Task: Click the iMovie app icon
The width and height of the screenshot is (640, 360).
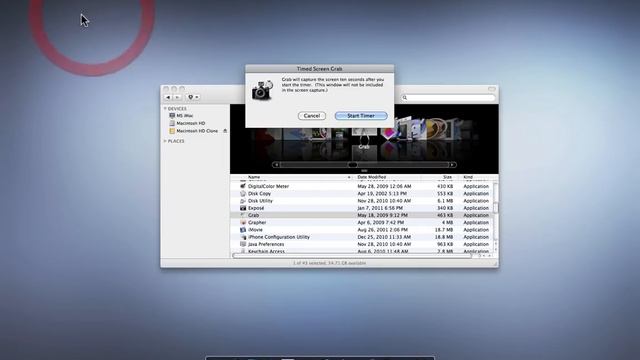Action: (x=243, y=230)
